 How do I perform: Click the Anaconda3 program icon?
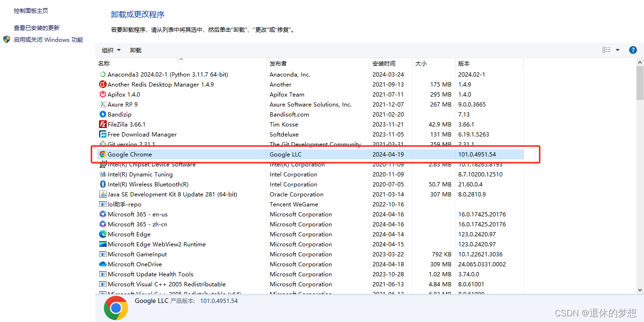pyautogui.click(x=102, y=74)
